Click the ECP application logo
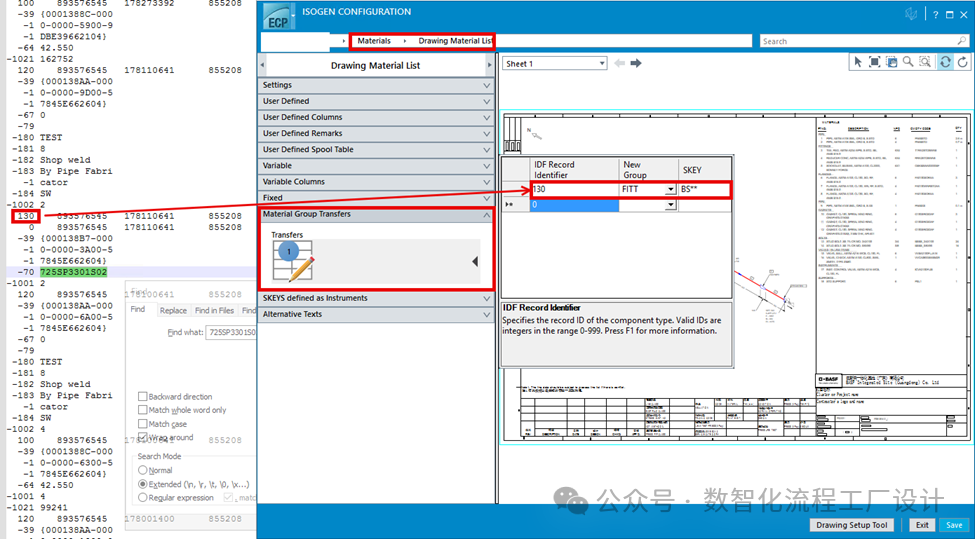This screenshot has width=975, height=539. click(x=278, y=17)
